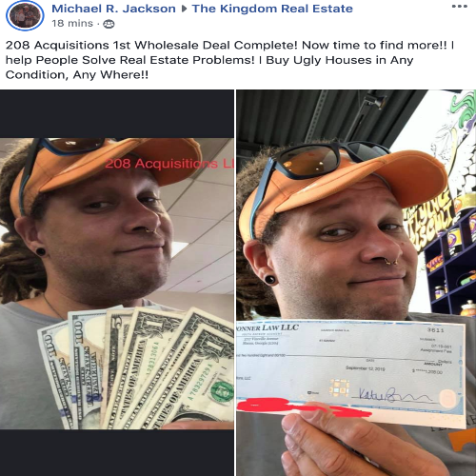This screenshot has height=476, width=476.
Task: View the right photo showing the check
Action: click(356, 283)
